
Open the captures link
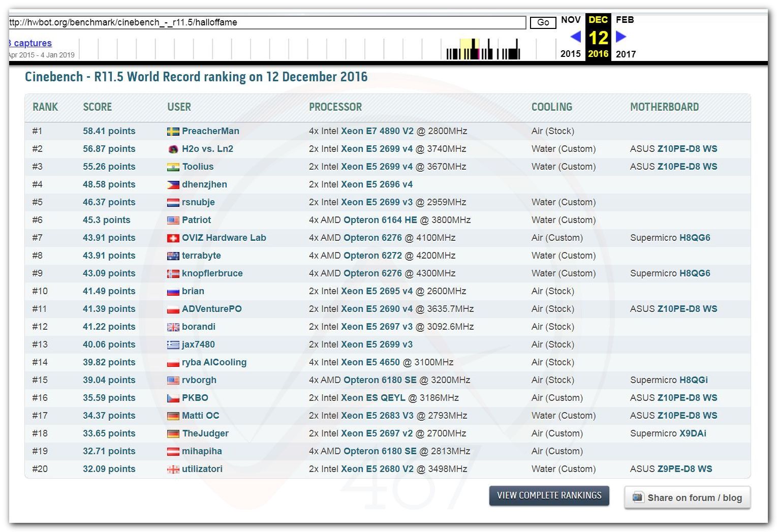[32, 43]
